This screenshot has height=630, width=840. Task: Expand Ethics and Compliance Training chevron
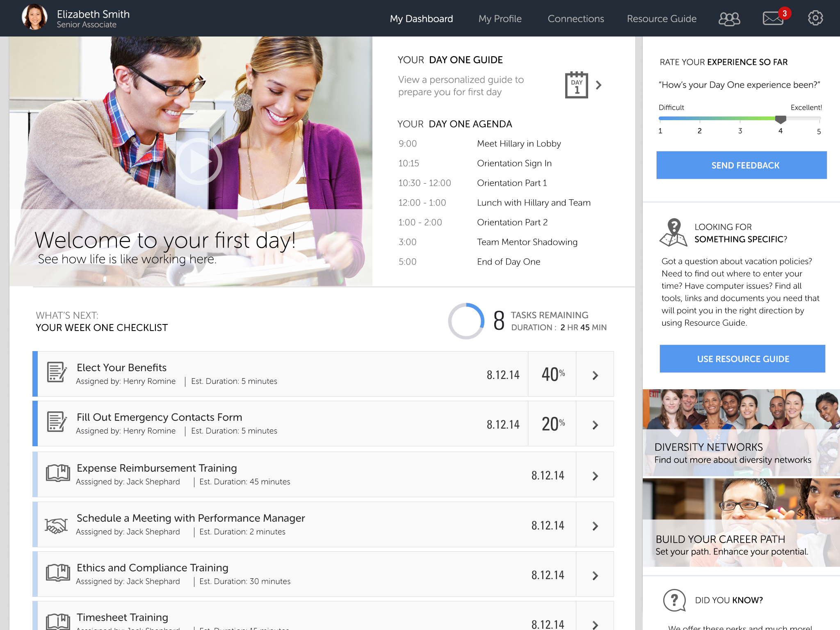point(595,576)
